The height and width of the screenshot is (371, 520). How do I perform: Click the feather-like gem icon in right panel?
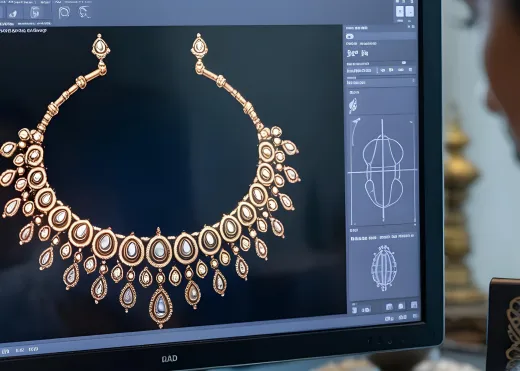[353, 105]
